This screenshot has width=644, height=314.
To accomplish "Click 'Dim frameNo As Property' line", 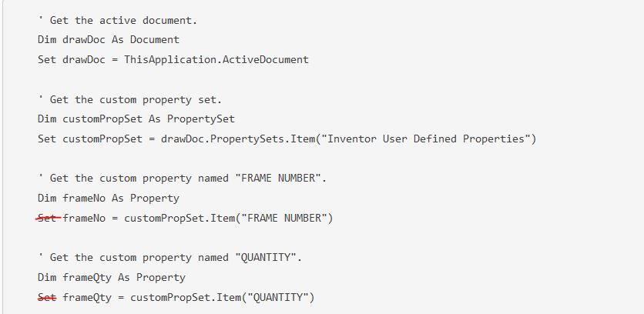I will 109,199.
